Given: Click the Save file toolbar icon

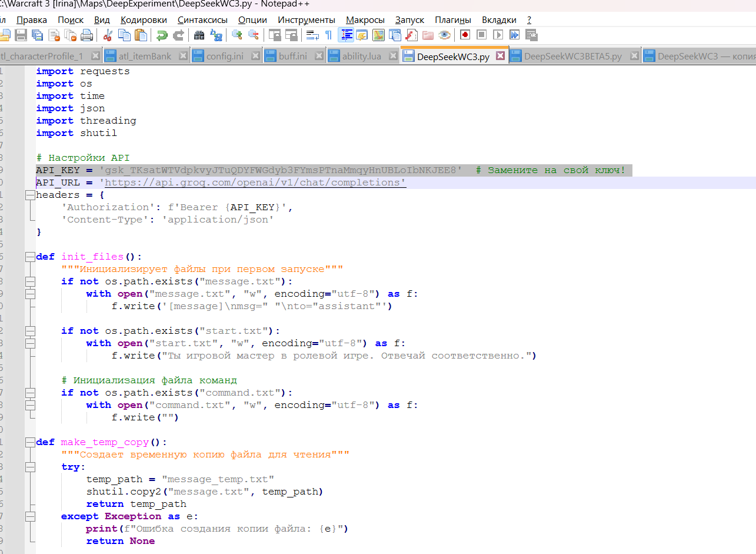Looking at the screenshot, I should point(21,35).
